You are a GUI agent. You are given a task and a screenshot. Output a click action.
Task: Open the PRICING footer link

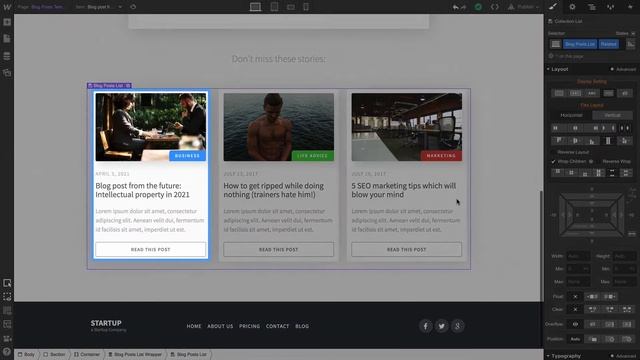(x=249, y=326)
